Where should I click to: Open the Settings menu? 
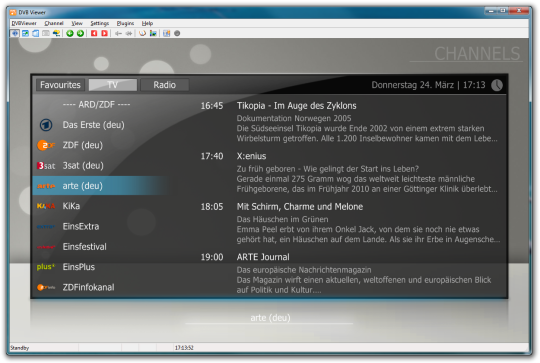pyautogui.click(x=100, y=23)
